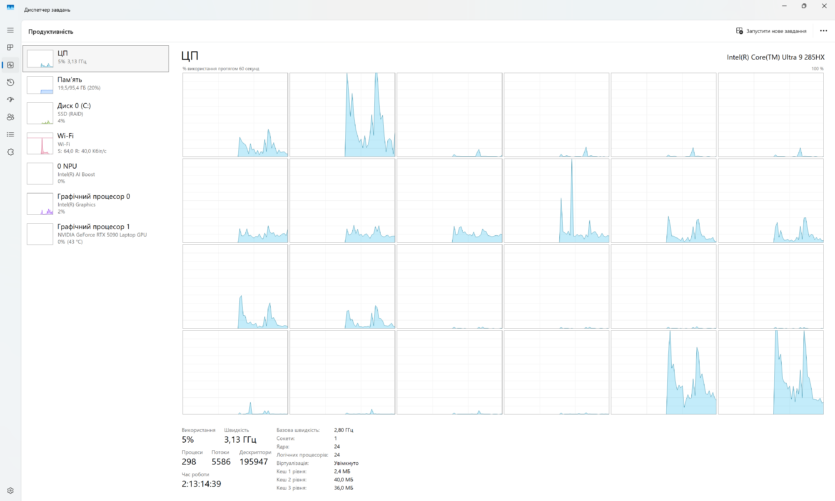This screenshot has width=835, height=501.
Task: Click the '3,13 ГГц' speed value
Action: coord(240,440)
